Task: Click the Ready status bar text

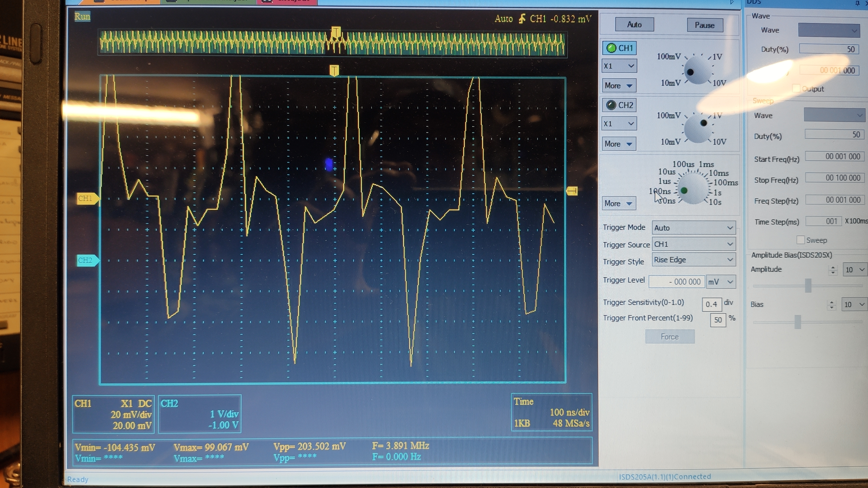Action: [x=77, y=479]
